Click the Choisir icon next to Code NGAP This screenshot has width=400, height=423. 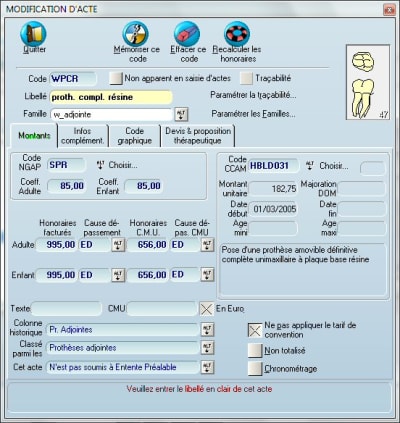(x=100, y=165)
